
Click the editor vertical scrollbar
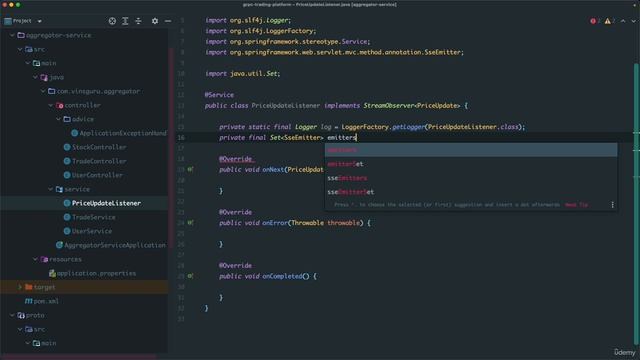pyautogui.click(x=636, y=204)
